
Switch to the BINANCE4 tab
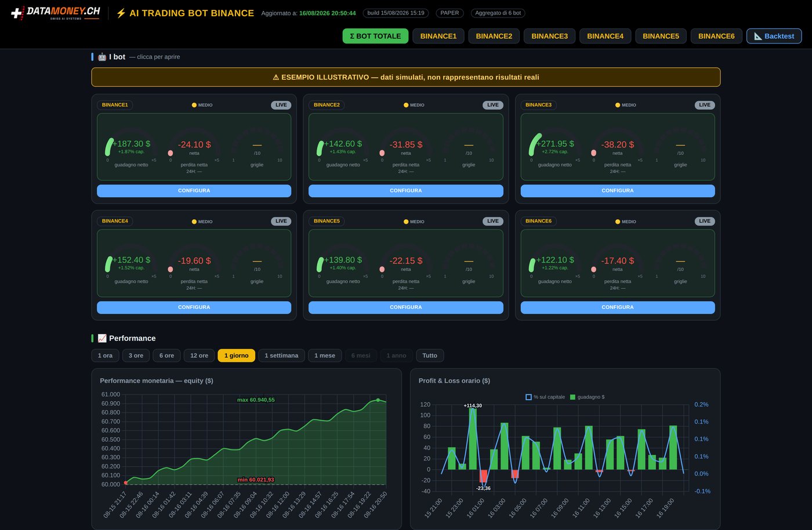[606, 36]
